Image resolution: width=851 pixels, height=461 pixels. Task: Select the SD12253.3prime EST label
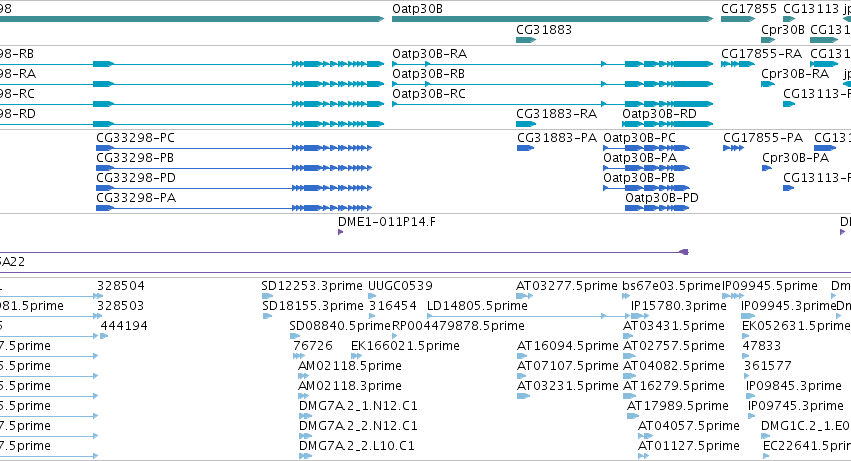tap(312, 286)
